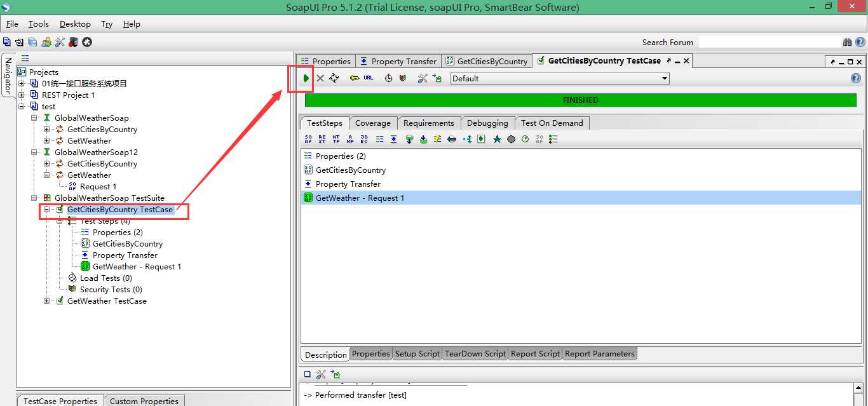The image size is (868, 406).
Task: Add an HTTP request test step icon
Action: pos(336,139)
